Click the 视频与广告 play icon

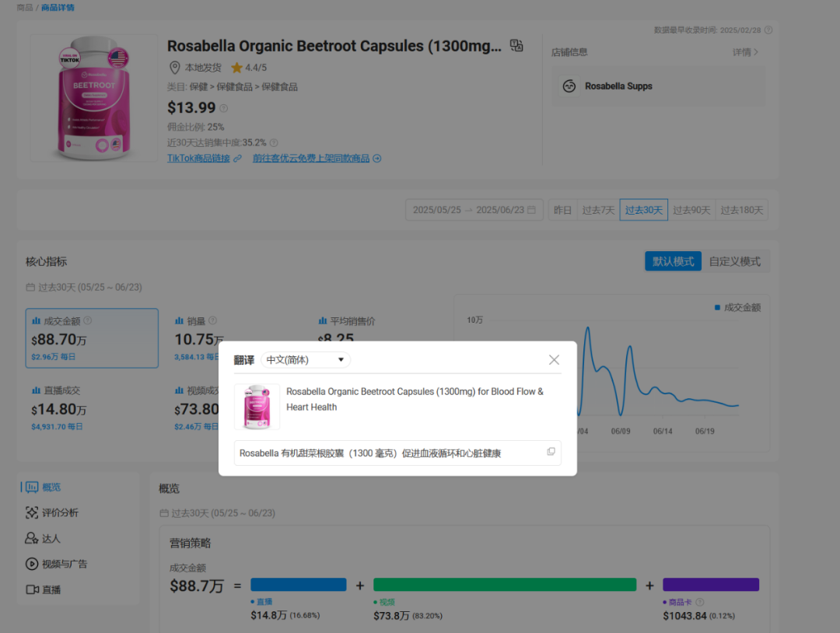click(x=32, y=564)
